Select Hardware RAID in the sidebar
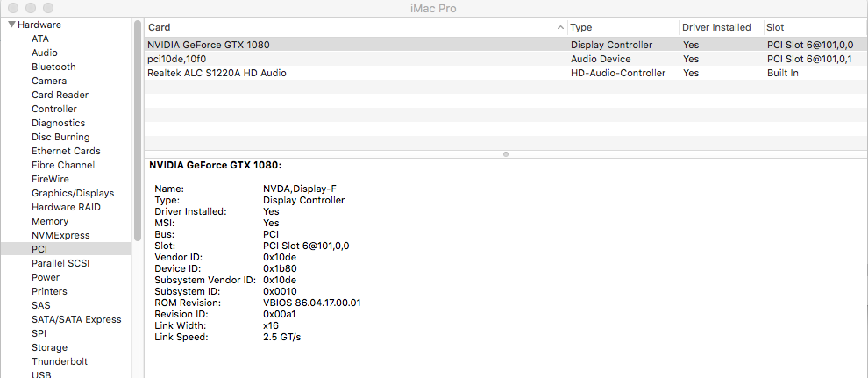This screenshot has width=868, height=378. pyautogui.click(x=66, y=207)
